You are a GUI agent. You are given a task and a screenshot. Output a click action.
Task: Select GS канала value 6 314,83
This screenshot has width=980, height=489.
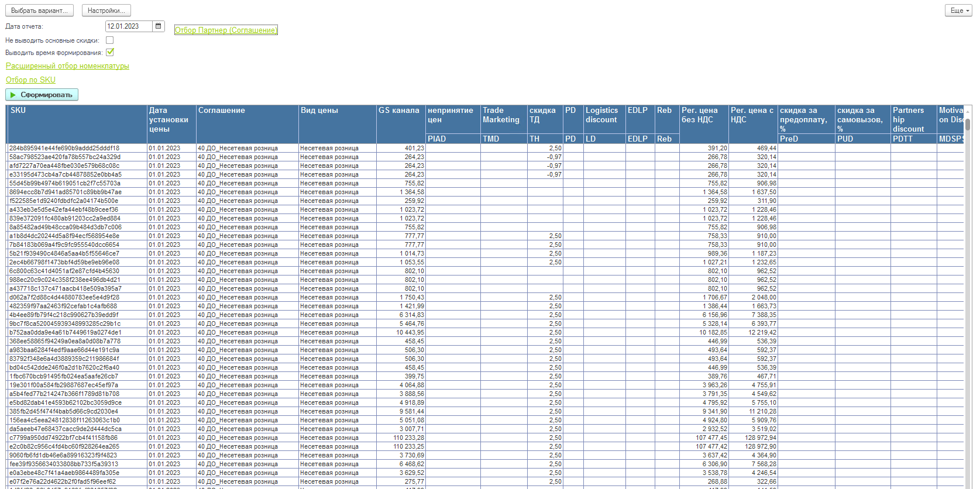(x=401, y=315)
